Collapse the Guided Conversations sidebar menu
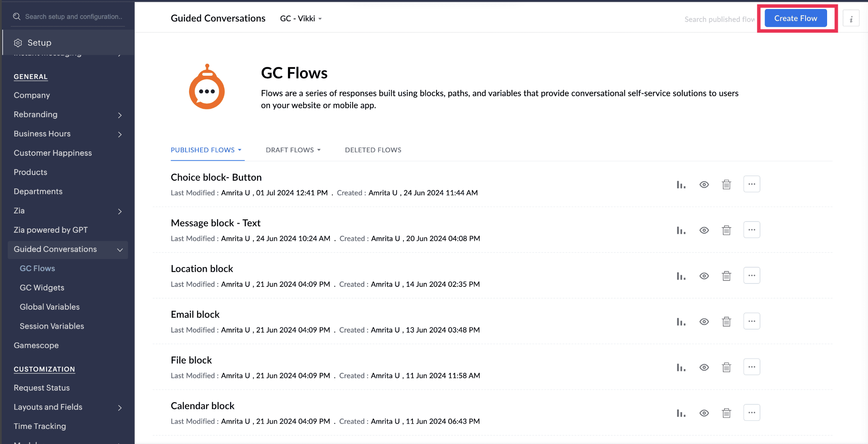This screenshot has height=444, width=868. point(120,250)
